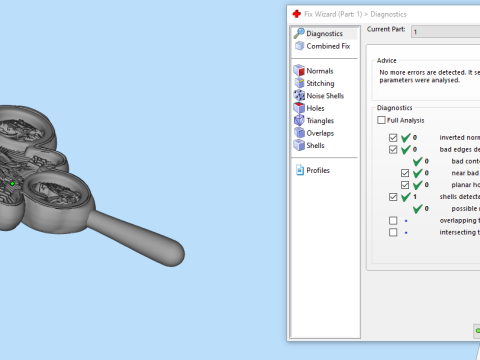Viewport: 480px width, 360px height.
Task: Select the Holes fix step
Action: pos(309,108)
